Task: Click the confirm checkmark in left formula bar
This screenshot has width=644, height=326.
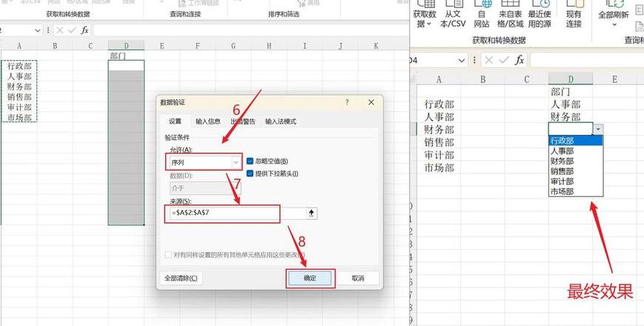Action: [x=73, y=30]
